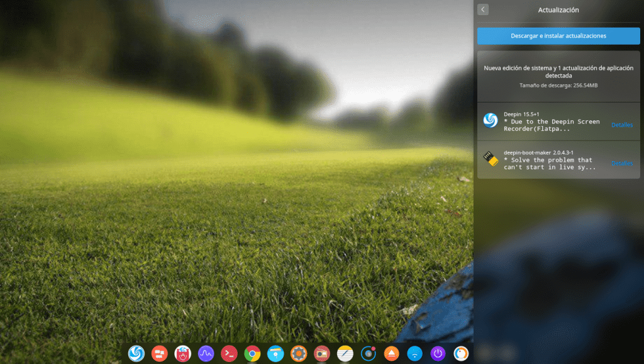644x364 pixels.
Task: Open 'Detalles' link for deepin-boot-maker
Action: coord(621,163)
